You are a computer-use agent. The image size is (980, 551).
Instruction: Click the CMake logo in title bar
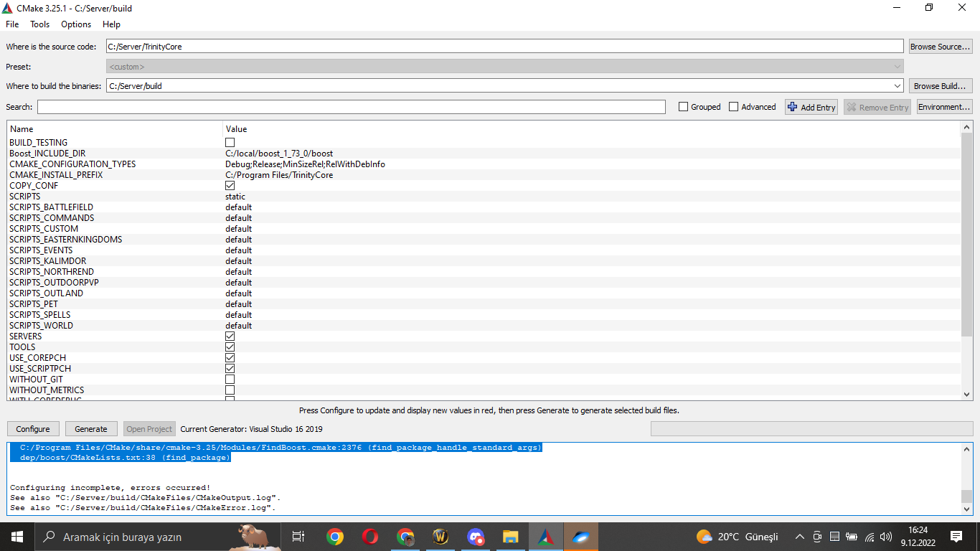8,8
